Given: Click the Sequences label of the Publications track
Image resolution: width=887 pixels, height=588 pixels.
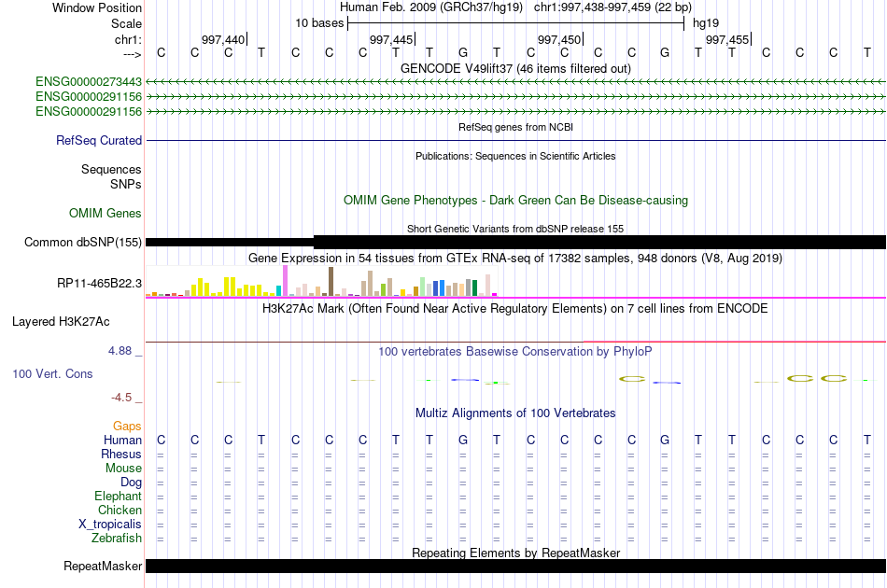Looking at the screenshot, I should [111, 170].
